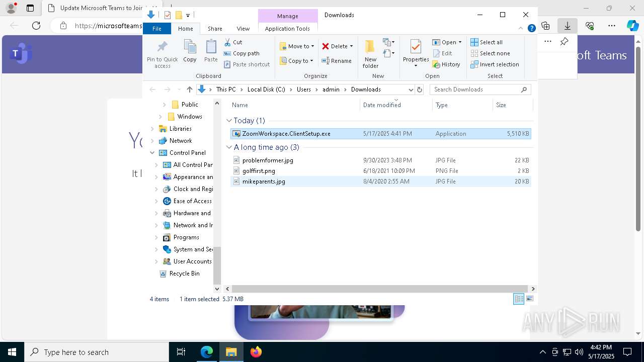The width and height of the screenshot is (644, 362).
Task: Click the Help question mark icon
Action: [x=531, y=29]
